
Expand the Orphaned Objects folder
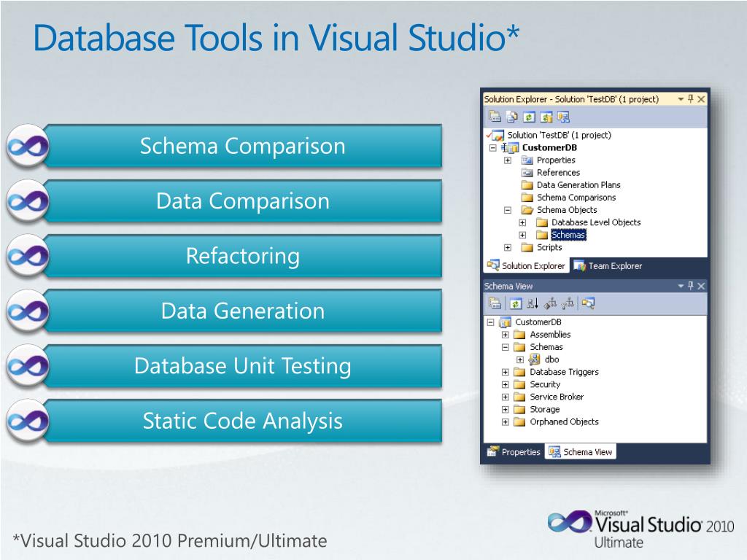pos(506,422)
